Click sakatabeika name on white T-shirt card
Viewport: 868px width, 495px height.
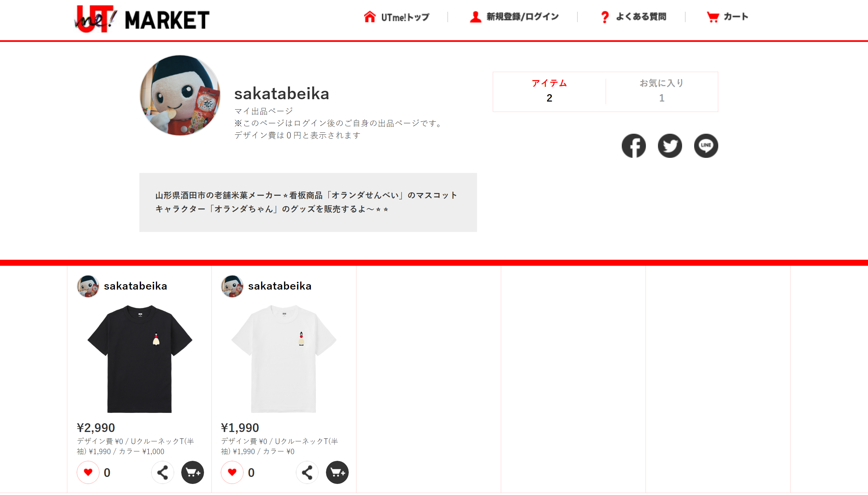click(280, 286)
